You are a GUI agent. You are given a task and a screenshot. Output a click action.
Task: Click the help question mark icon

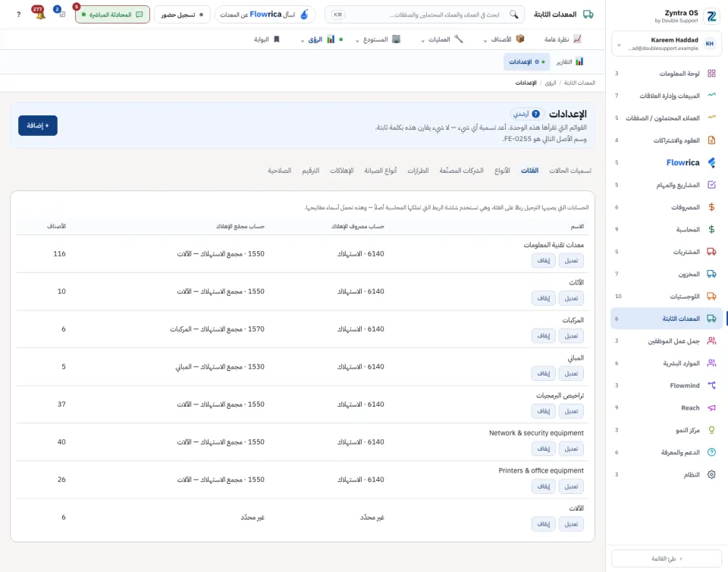click(x=18, y=14)
